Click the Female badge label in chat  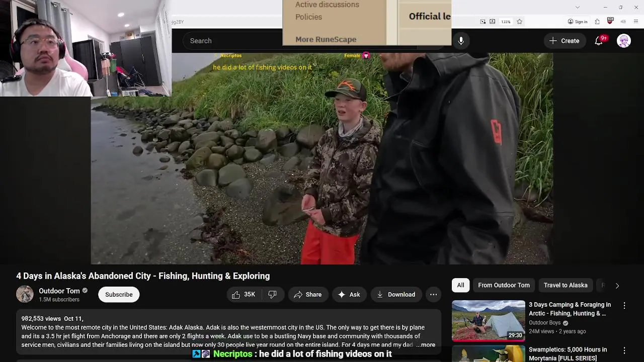[x=352, y=55]
